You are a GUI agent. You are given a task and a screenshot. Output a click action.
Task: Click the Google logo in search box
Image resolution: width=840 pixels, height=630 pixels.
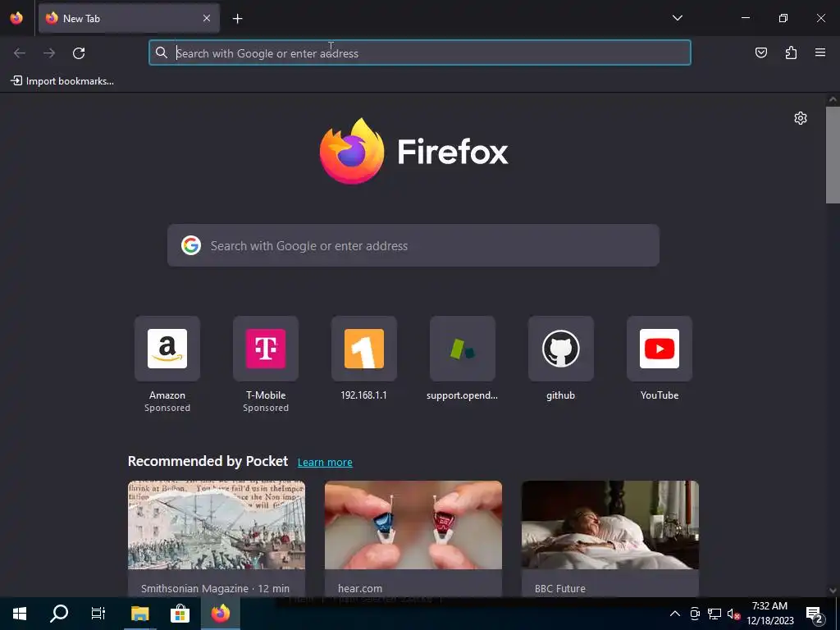click(190, 245)
